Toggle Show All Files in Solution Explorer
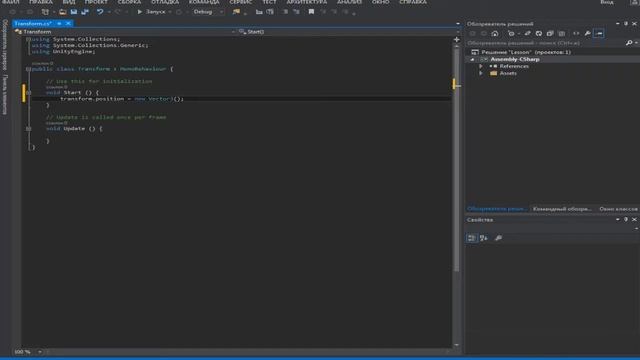Screen dimensions: 640x360 562,33
